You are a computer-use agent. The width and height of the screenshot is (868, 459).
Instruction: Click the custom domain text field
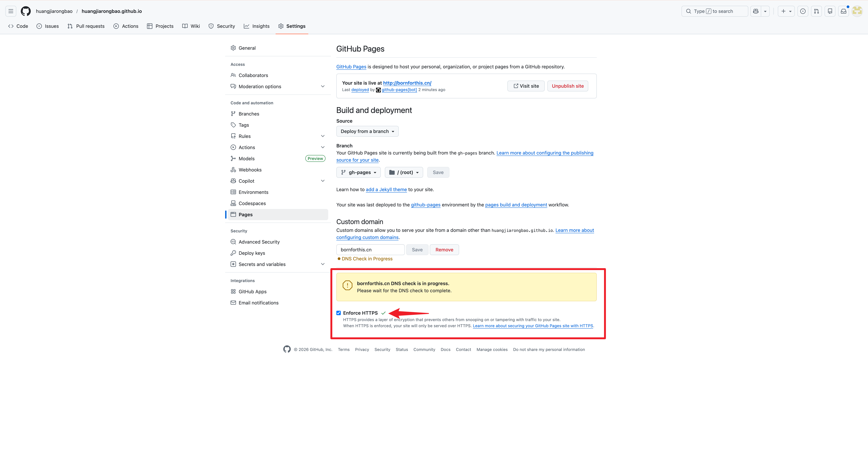pos(370,250)
